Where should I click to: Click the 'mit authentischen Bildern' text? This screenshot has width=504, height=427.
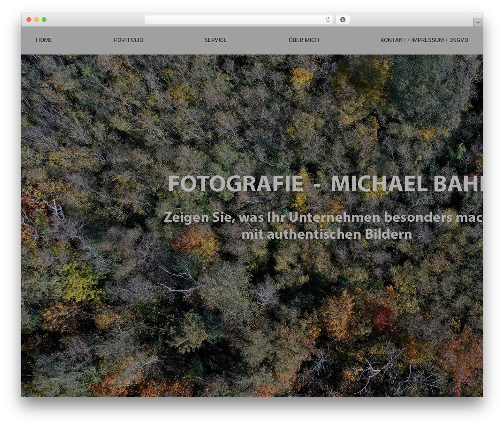[327, 234]
